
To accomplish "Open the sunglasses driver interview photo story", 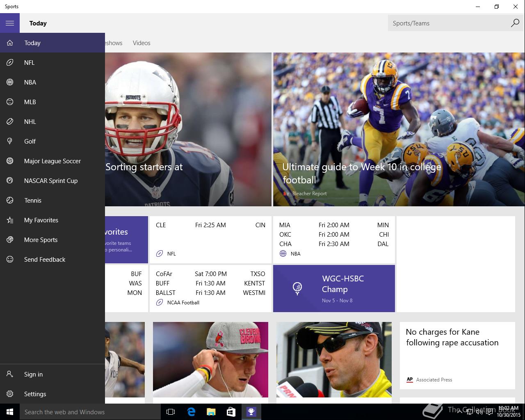I will [x=334, y=359].
